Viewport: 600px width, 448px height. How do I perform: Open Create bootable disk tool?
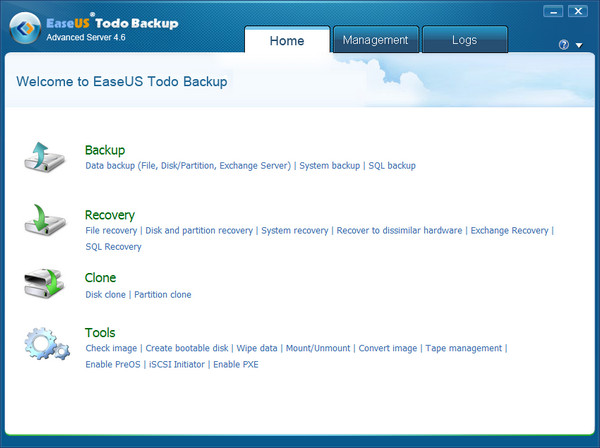tap(187, 349)
